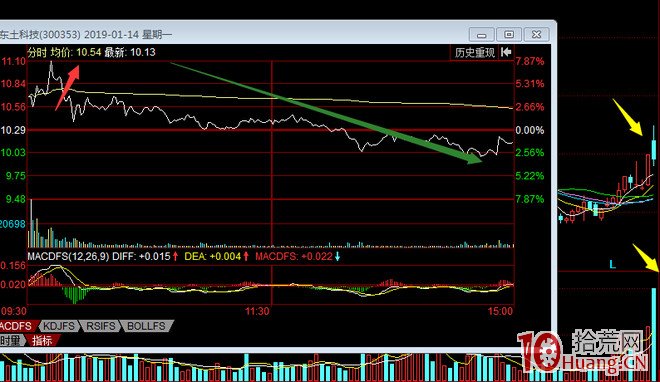Image resolution: width=660 pixels, height=382 pixels.
Task: Click the 0.00% percentage axis label
Action: pos(530,130)
